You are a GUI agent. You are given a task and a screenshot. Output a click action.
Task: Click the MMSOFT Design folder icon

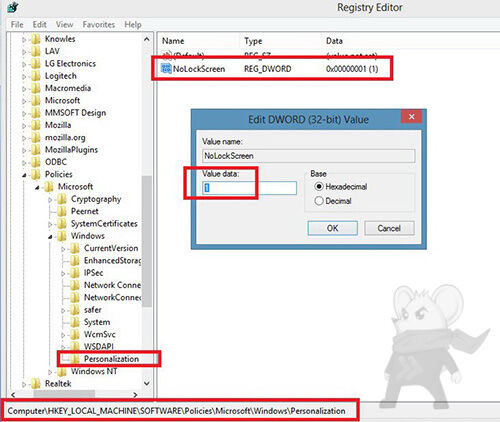pos(36,113)
